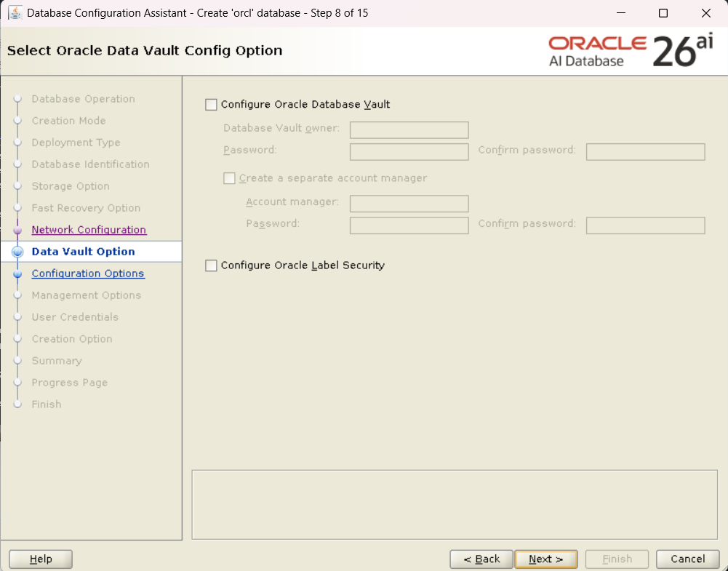
Task: Go back with the Back button
Action: pyautogui.click(x=481, y=559)
